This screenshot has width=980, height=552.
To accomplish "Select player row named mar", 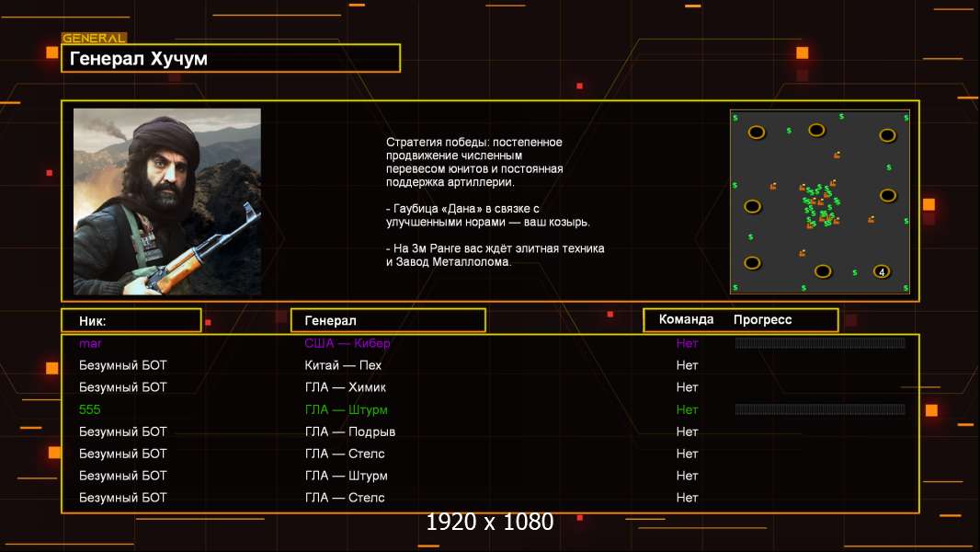I will (490, 343).
